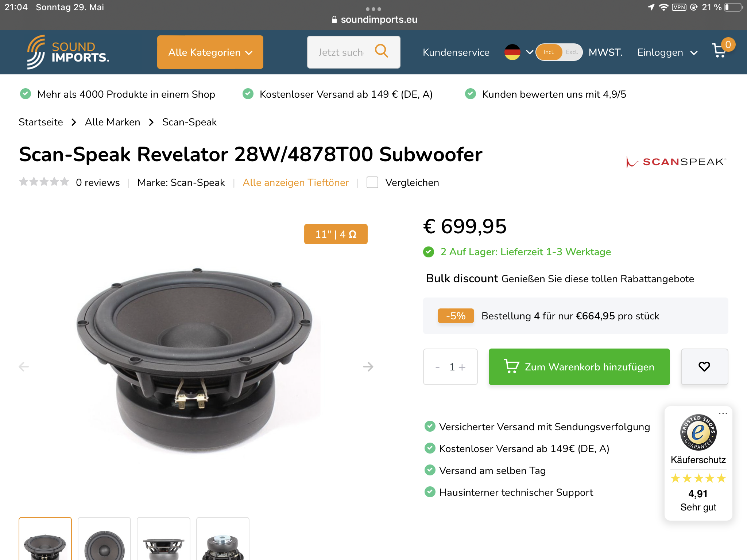
Task: Add product to wishlist with heart icon
Action: (x=704, y=366)
